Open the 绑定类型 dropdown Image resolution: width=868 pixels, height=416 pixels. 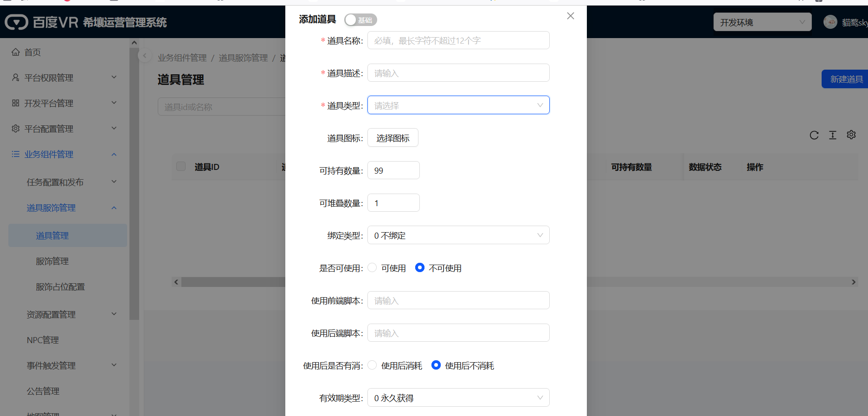point(458,235)
